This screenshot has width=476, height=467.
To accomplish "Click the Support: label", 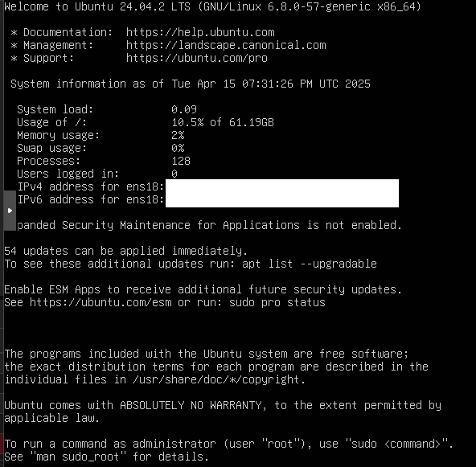I will tap(48, 58).
